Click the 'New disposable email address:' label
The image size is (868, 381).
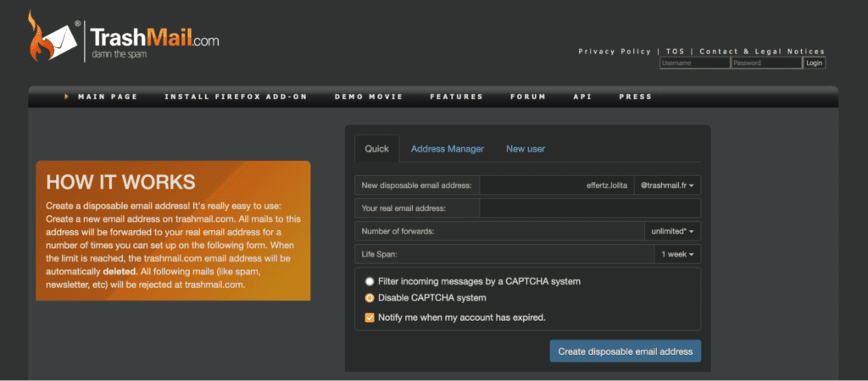[x=416, y=185]
